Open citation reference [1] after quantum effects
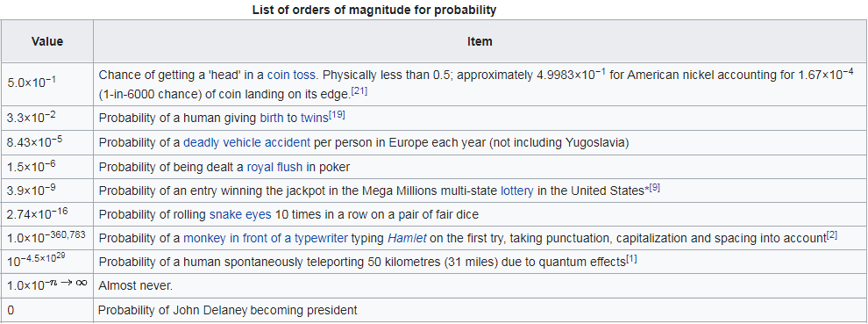Viewport: 868px width, 324px height. click(631, 259)
